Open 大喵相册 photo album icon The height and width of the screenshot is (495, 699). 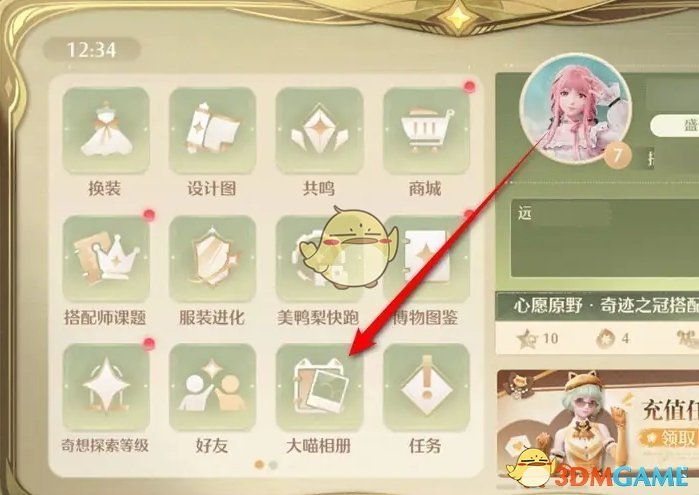pyautogui.click(x=319, y=387)
